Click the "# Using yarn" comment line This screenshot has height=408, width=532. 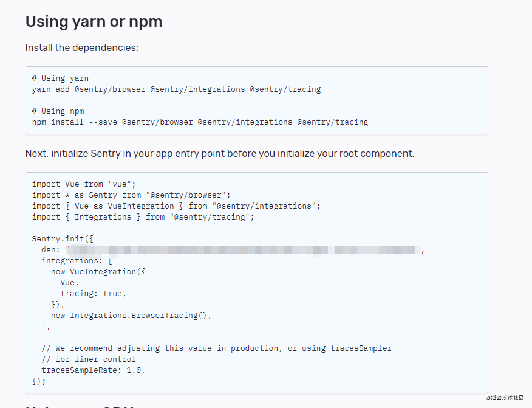coord(60,78)
